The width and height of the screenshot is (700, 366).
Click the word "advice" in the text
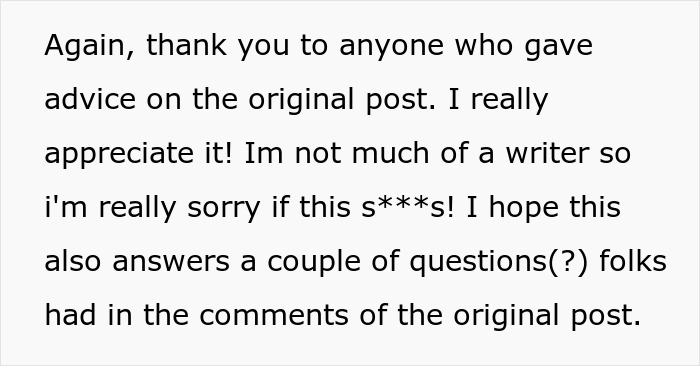pyautogui.click(x=90, y=99)
